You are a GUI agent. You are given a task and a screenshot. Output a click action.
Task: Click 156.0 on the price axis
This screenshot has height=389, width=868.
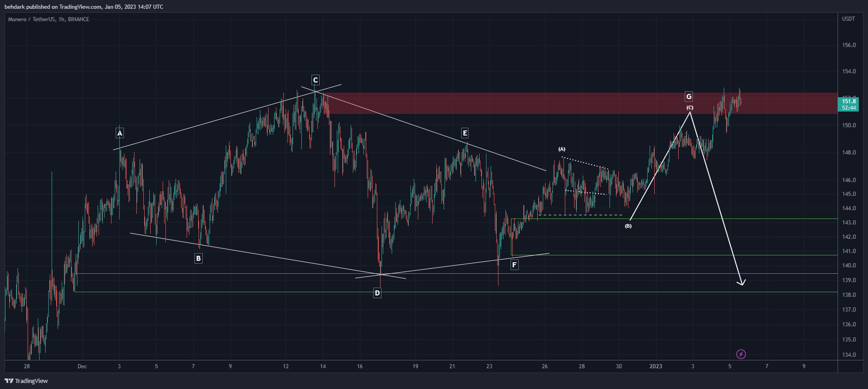(849, 45)
